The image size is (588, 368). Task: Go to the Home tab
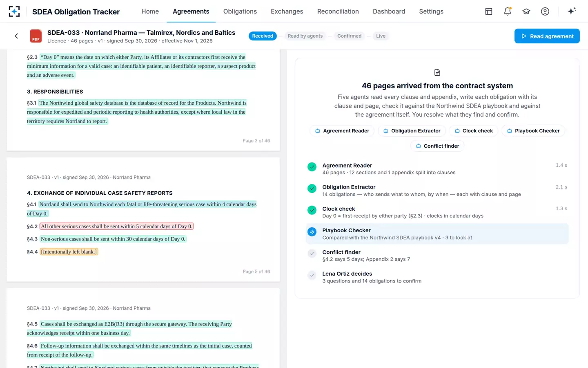pos(150,11)
